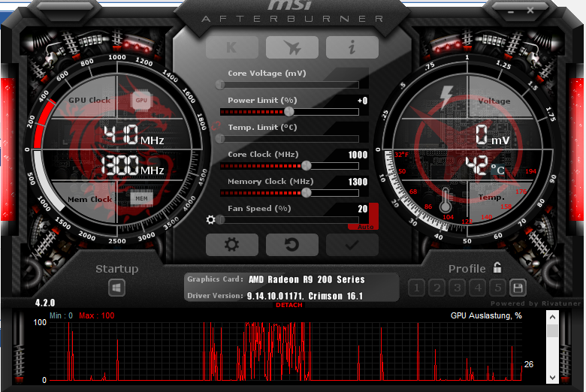
Task: Open the Kombustor K button
Action: [x=232, y=47]
